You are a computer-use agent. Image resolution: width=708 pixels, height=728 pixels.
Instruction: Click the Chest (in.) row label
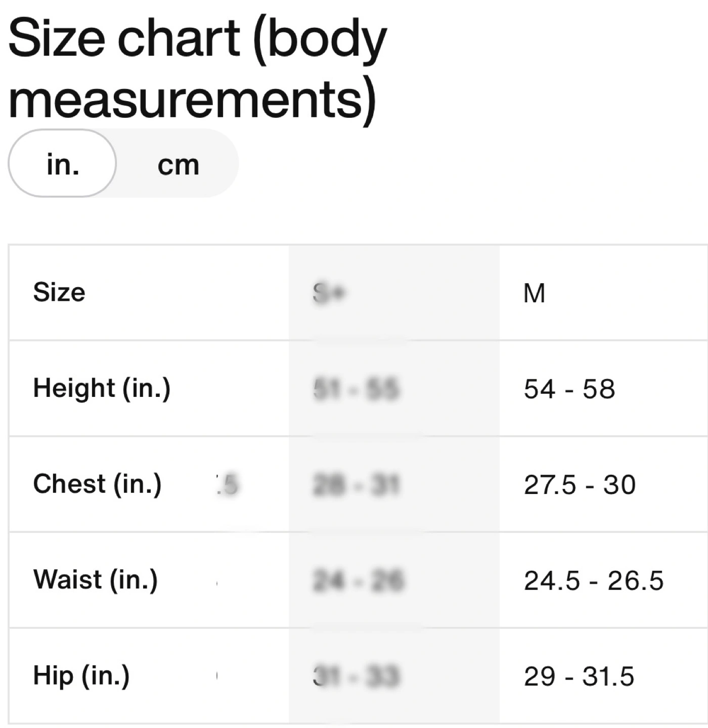(97, 484)
